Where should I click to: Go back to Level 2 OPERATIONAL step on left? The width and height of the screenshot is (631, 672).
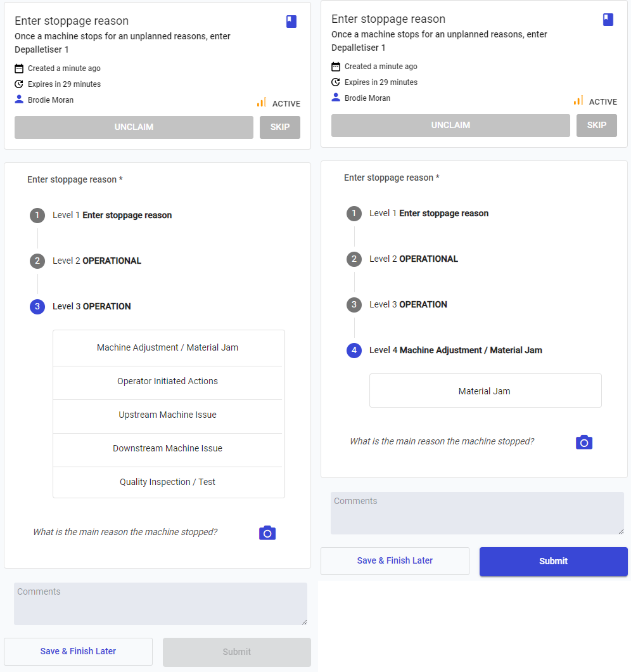[x=86, y=261]
